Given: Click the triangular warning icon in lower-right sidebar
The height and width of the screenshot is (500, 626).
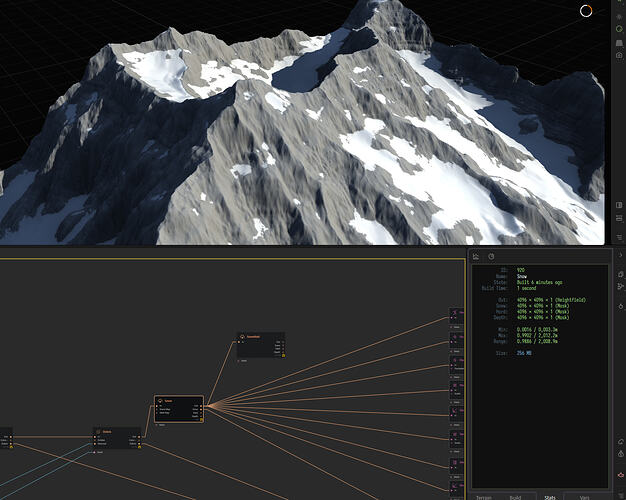Looking at the screenshot, I should pos(620,454).
